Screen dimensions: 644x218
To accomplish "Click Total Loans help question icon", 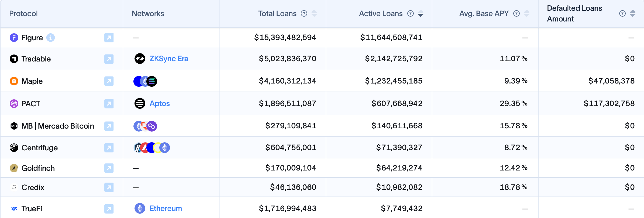I will click(x=304, y=13).
